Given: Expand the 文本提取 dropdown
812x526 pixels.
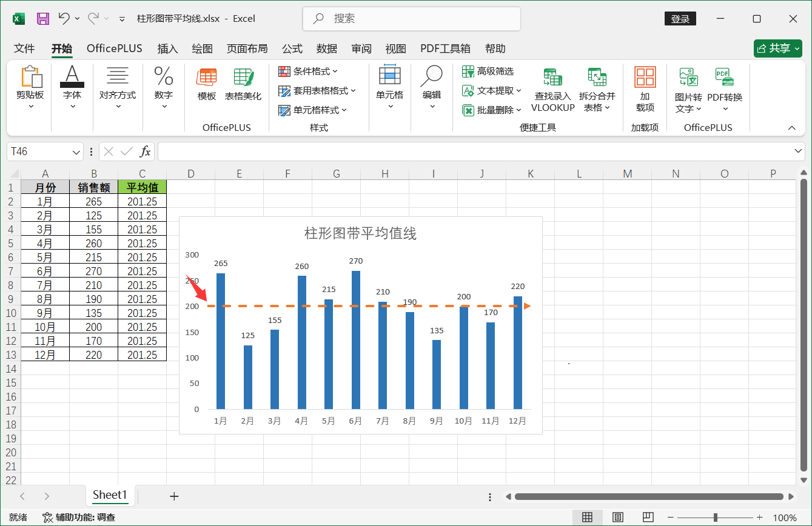Looking at the screenshot, I should 492,91.
